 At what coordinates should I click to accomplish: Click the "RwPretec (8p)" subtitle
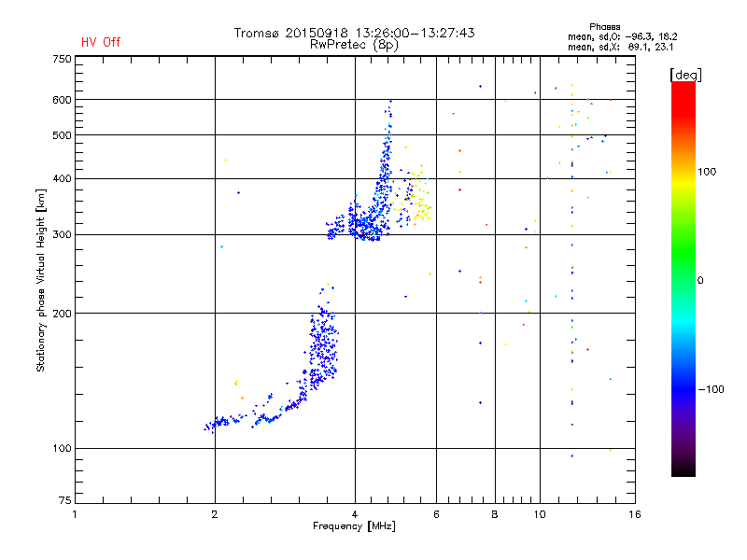354,45
